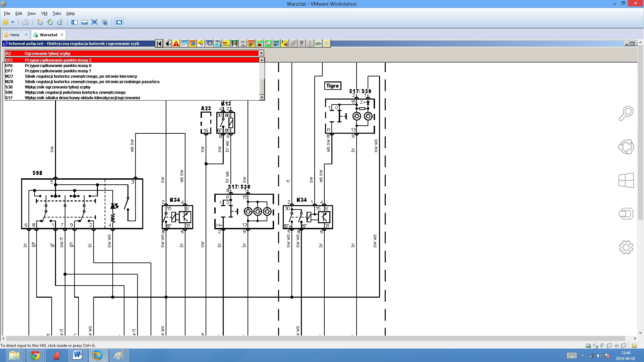Open the VMware snapshot manager icon

[x=60, y=22]
